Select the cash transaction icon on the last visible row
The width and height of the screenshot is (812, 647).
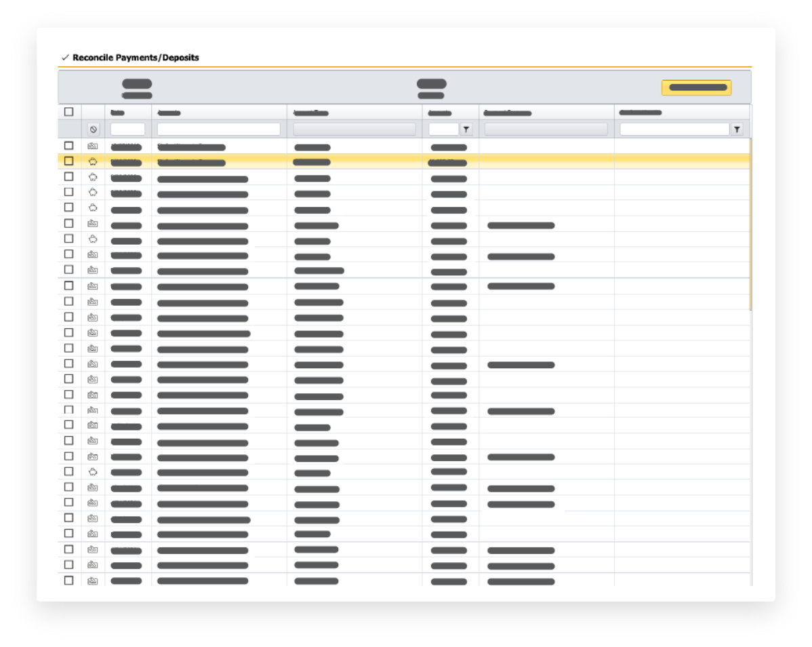point(93,581)
